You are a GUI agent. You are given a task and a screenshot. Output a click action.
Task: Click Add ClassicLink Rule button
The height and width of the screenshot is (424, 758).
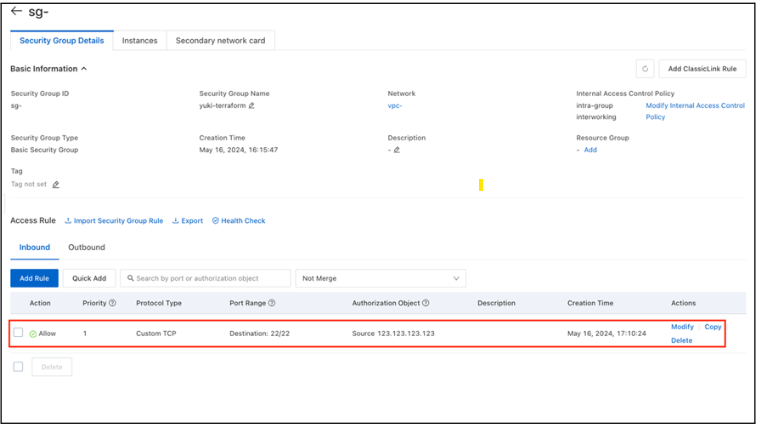coord(702,69)
